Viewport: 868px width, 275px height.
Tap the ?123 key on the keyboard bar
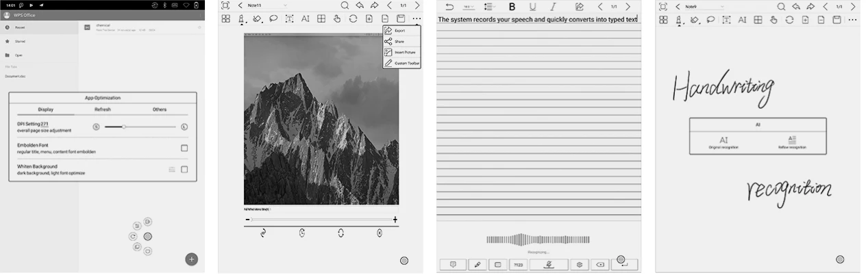point(517,264)
